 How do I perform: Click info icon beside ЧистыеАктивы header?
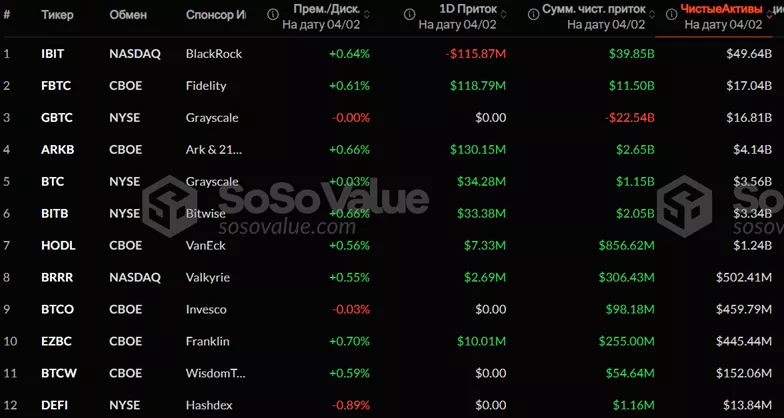point(670,14)
